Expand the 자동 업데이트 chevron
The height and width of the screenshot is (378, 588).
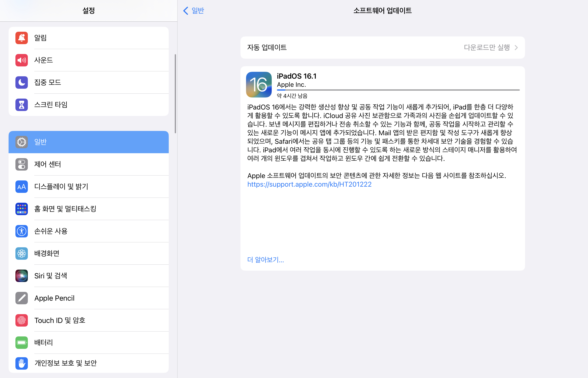point(516,48)
